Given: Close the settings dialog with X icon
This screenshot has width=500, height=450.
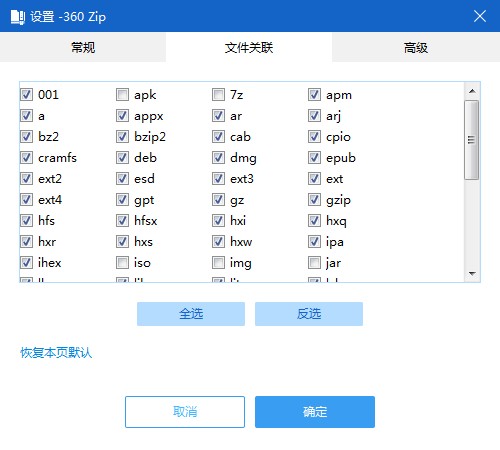Looking at the screenshot, I should point(480,16).
